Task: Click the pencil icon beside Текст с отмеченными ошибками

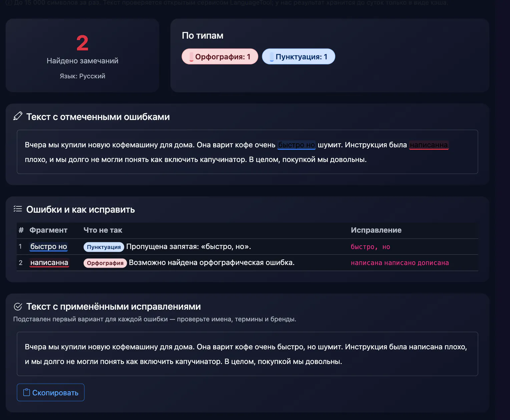Action: (x=18, y=116)
